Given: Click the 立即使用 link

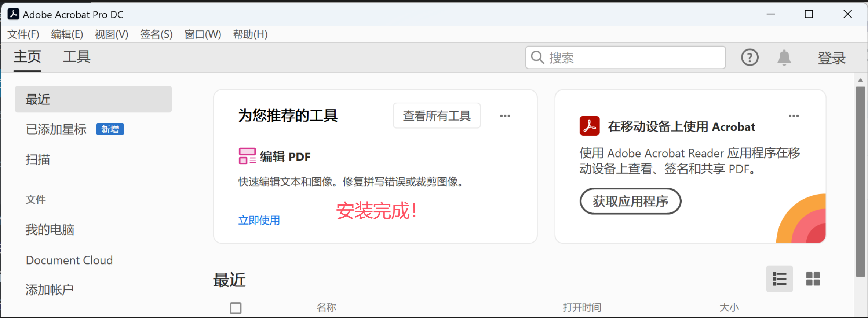Looking at the screenshot, I should (x=259, y=220).
